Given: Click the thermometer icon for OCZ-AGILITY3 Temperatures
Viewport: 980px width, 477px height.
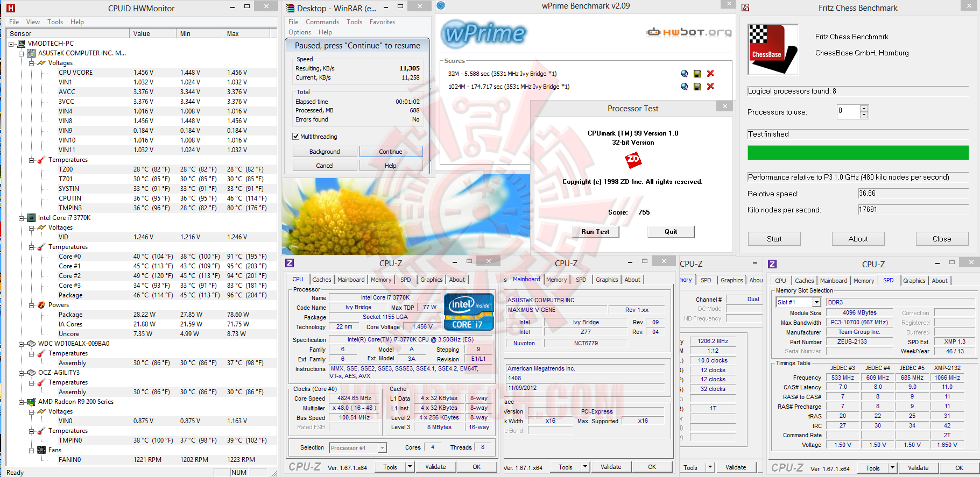Looking at the screenshot, I should [x=41, y=382].
